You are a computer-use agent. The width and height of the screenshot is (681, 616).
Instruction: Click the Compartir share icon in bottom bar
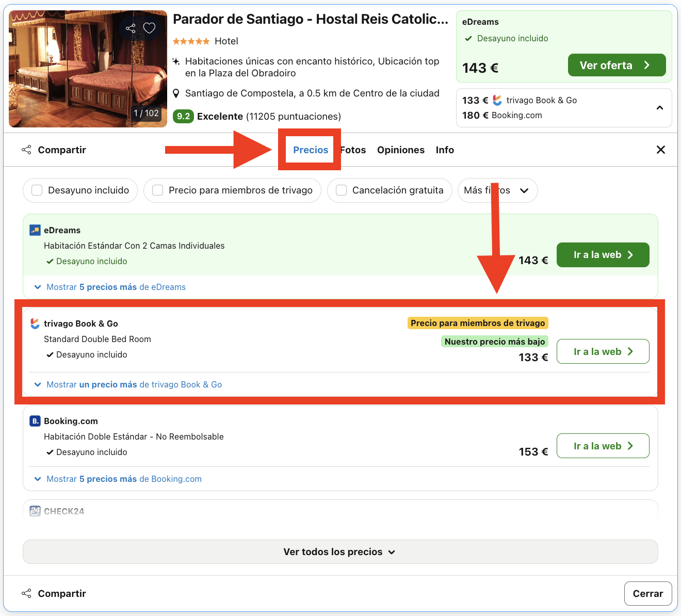click(26, 593)
